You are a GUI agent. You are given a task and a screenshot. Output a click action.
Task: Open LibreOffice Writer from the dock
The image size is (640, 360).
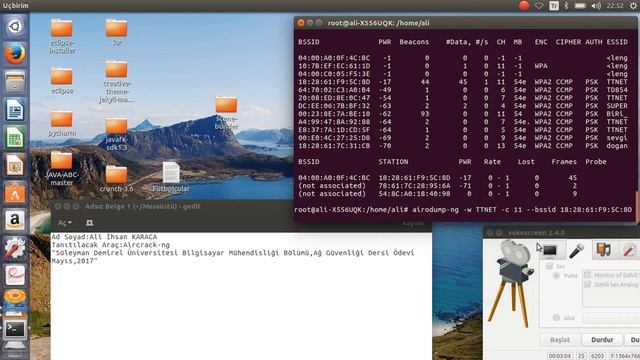15,109
